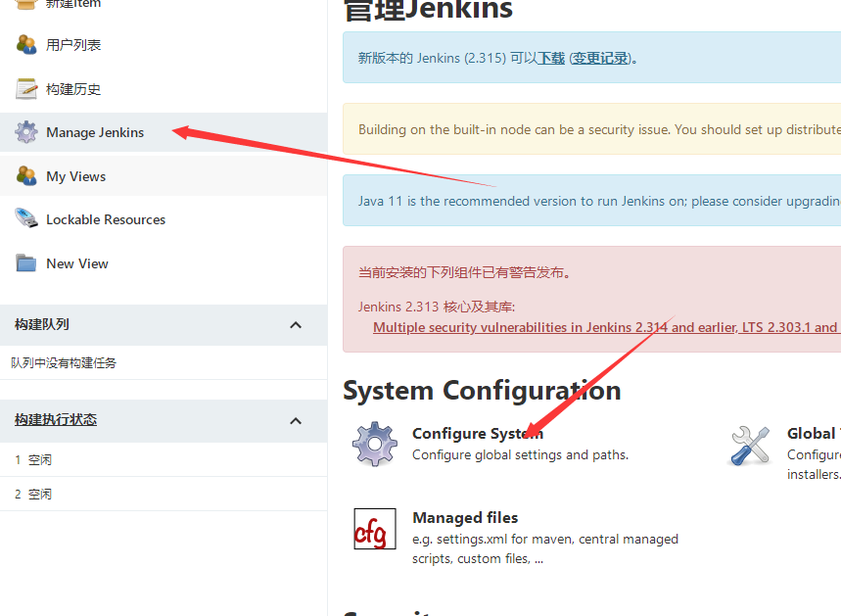841x616 pixels.
Task: Click the Global tool configuration title
Action: pos(814,433)
